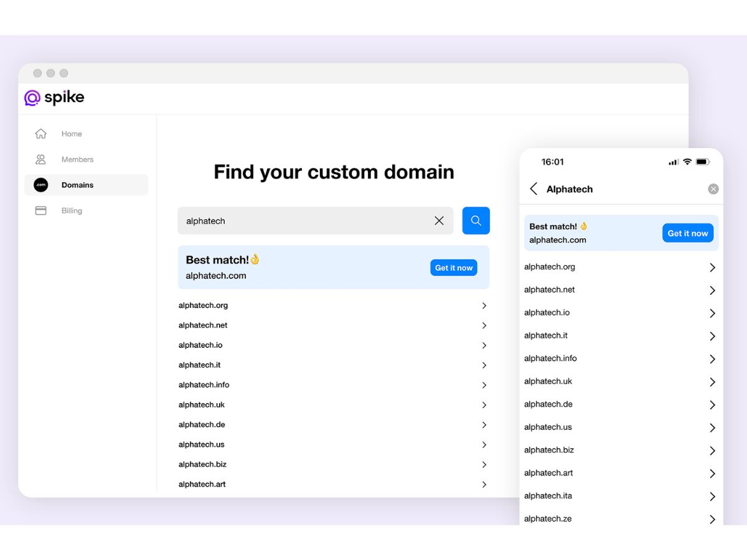Select alphatech.net text in desktop list

[203, 325]
